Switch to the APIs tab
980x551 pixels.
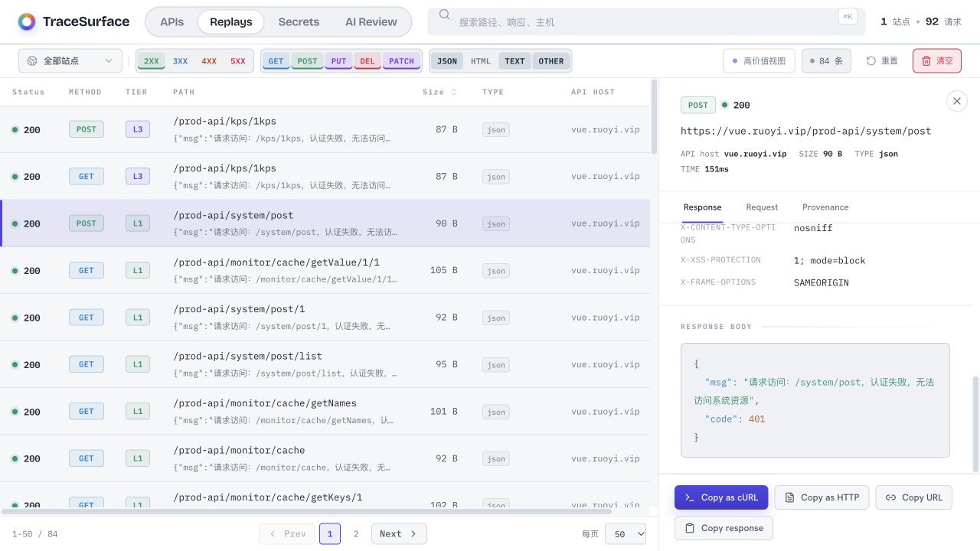click(x=171, y=21)
